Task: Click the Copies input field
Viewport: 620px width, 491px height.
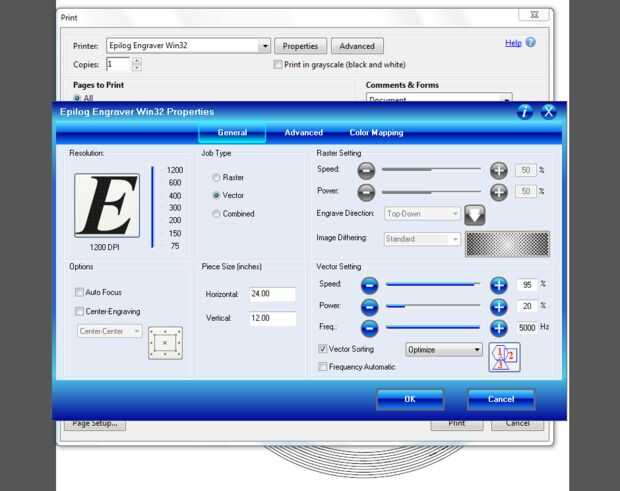Action: click(118, 64)
